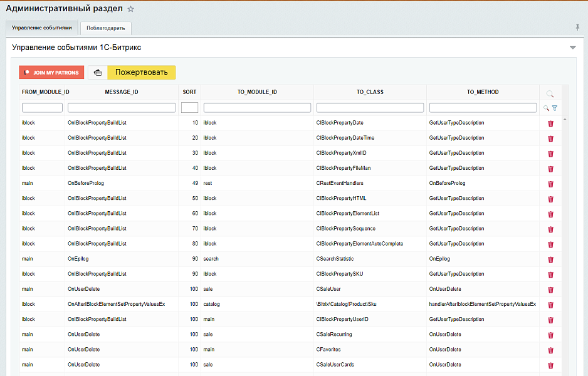
Task: Click the magnifier icon in table header
Action: [x=550, y=93]
